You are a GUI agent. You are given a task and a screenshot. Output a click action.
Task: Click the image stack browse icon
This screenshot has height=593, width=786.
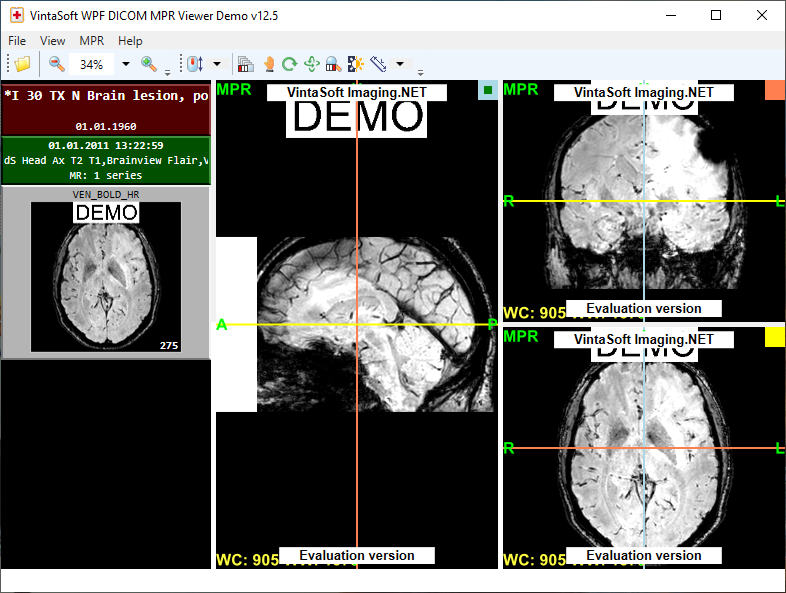click(245, 64)
